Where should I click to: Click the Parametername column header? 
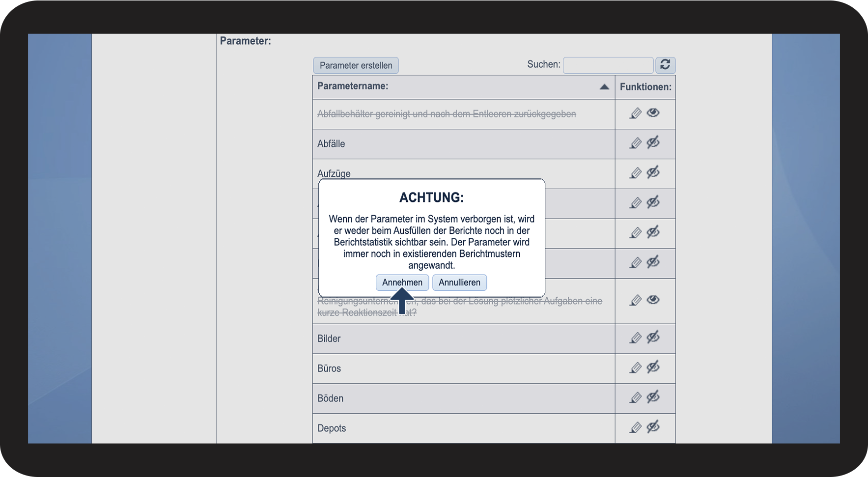point(353,86)
